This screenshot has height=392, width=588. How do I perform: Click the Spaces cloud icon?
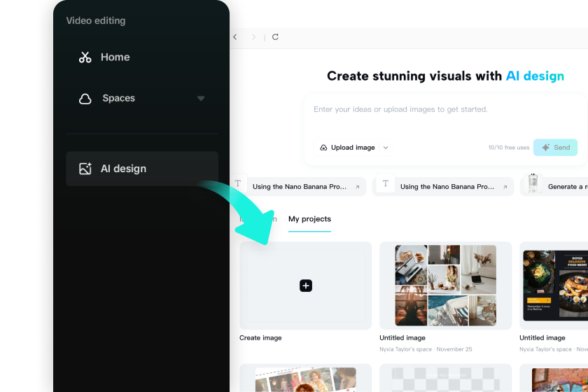coord(85,99)
